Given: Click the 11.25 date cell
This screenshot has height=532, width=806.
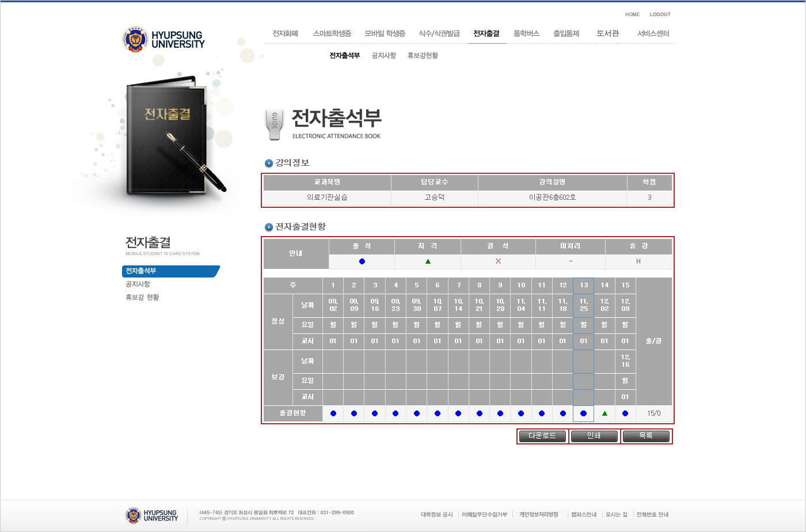Looking at the screenshot, I should point(584,305).
